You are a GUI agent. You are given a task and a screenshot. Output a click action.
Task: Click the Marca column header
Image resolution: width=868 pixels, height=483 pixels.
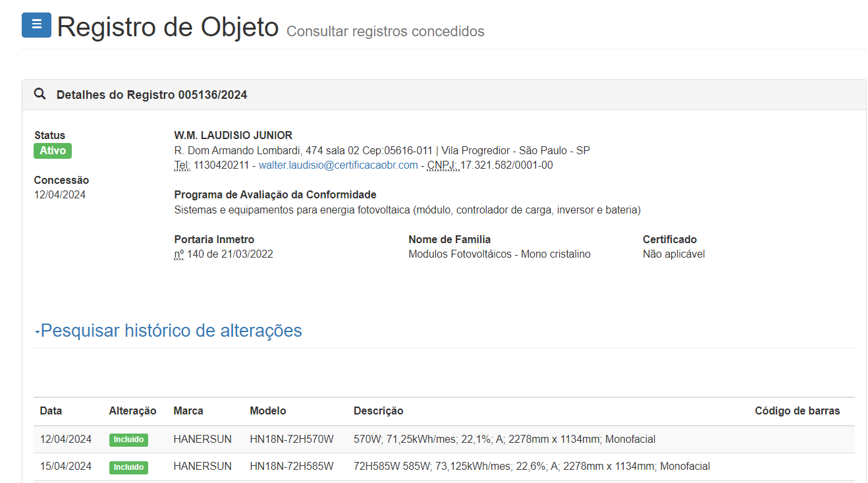click(x=188, y=411)
